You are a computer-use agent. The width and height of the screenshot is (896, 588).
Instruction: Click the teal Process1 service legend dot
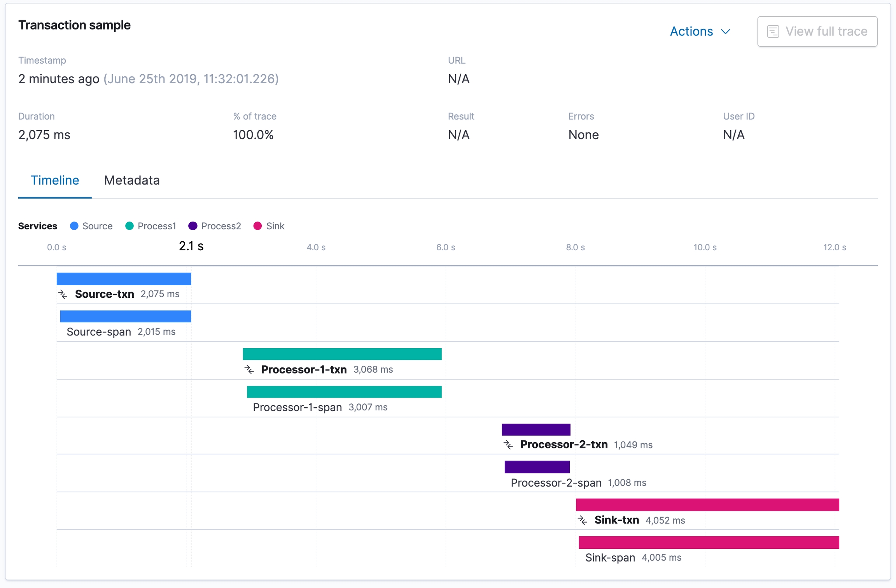pyautogui.click(x=129, y=226)
